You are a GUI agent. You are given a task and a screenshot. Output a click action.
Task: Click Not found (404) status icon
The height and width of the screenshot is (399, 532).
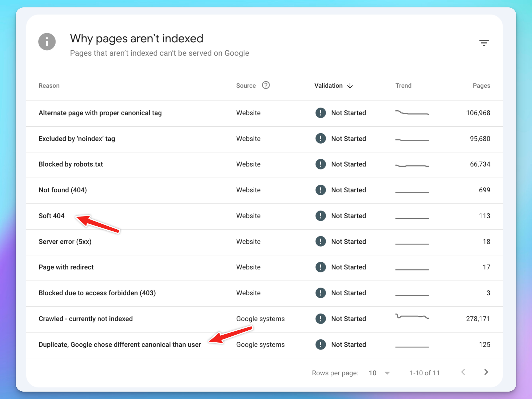coord(321,190)
